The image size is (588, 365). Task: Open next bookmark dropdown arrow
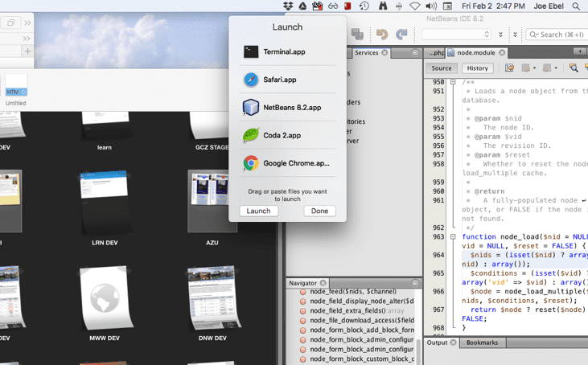[556, 68]
